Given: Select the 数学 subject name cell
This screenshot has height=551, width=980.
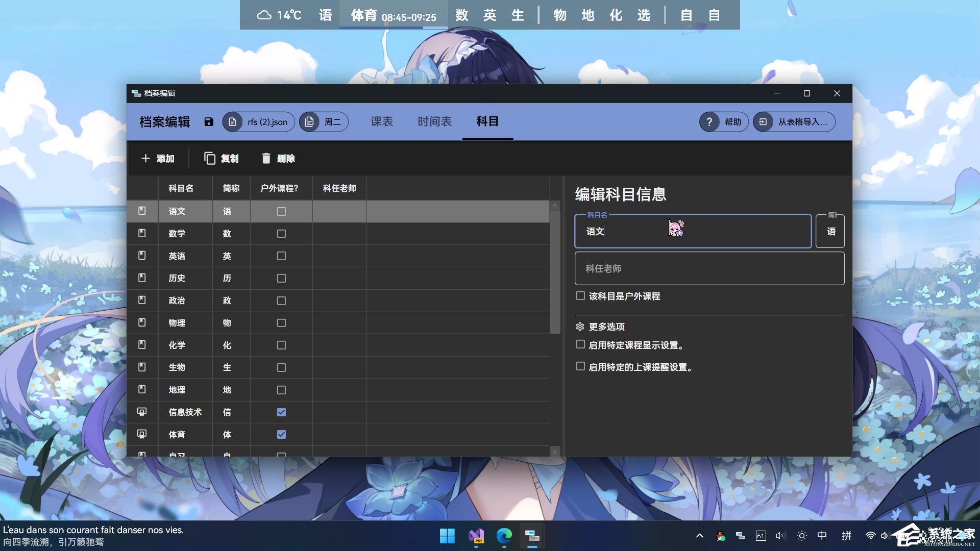Looking at the screenshot, I should [185, 234].
